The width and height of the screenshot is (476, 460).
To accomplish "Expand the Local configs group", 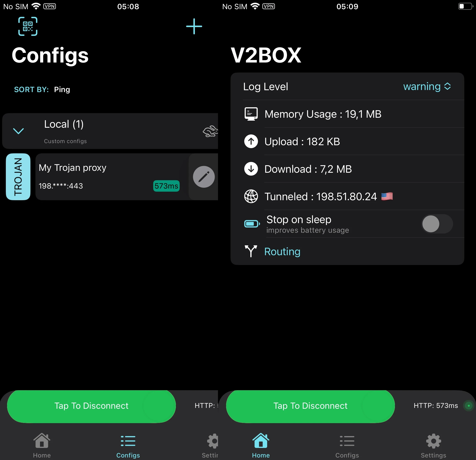I will (x=19, y=131).
